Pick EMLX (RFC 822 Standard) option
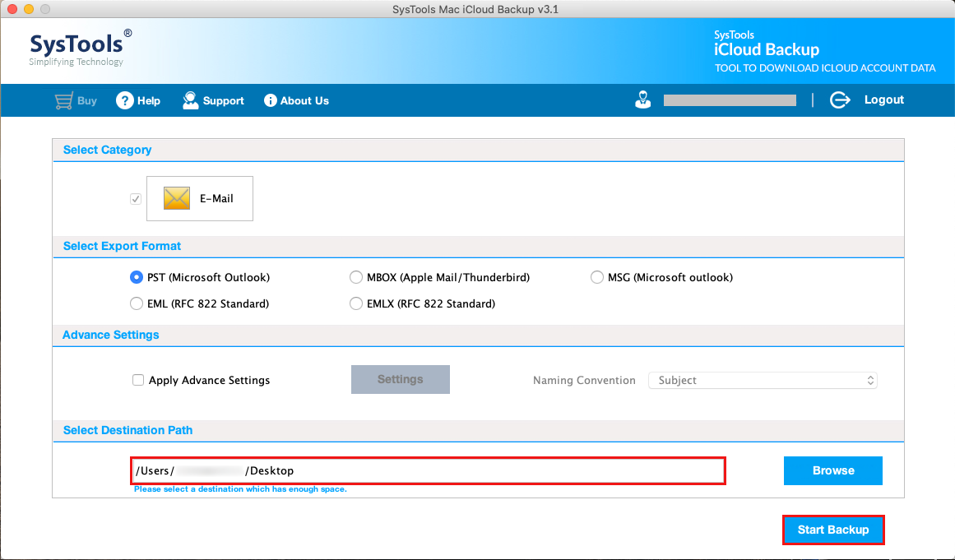Viewport: 955px width, 560px height. (356, 303)
